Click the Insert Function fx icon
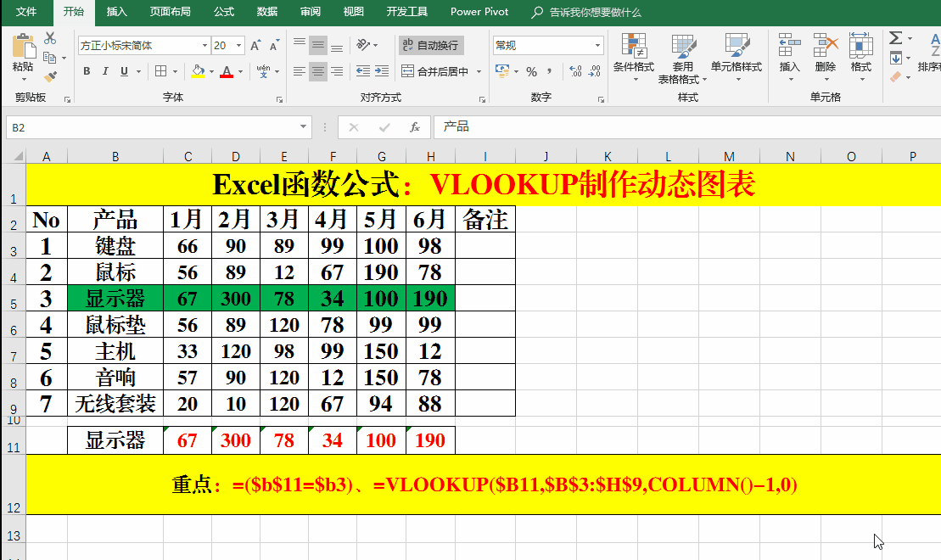Viewport: 941px width, 560px height. [414, 127]
